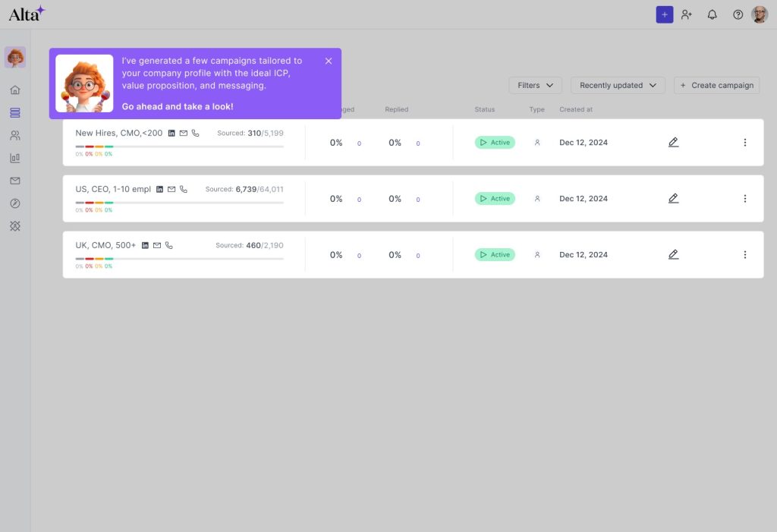Open three-dot menu for US, CEO campaign

pyautogui.click(x=744, y=198)
